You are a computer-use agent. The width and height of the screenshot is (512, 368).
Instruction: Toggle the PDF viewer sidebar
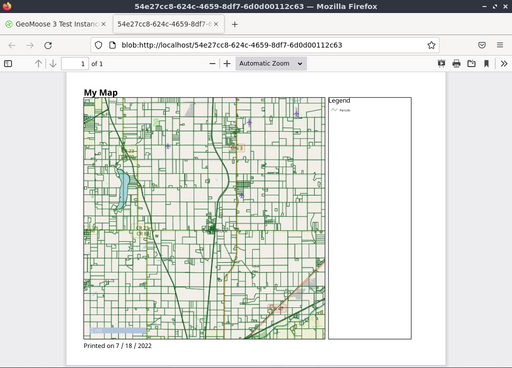point(8,63)
